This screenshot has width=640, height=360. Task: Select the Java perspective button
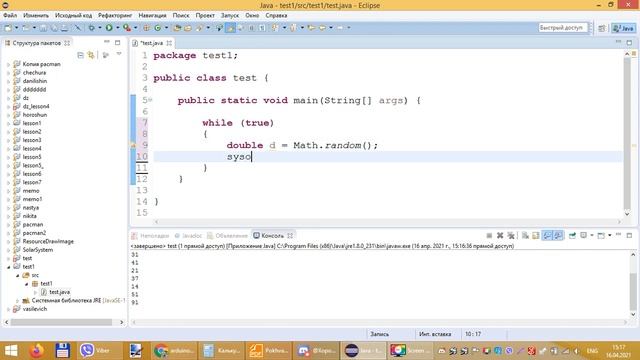tap(623, 28)
